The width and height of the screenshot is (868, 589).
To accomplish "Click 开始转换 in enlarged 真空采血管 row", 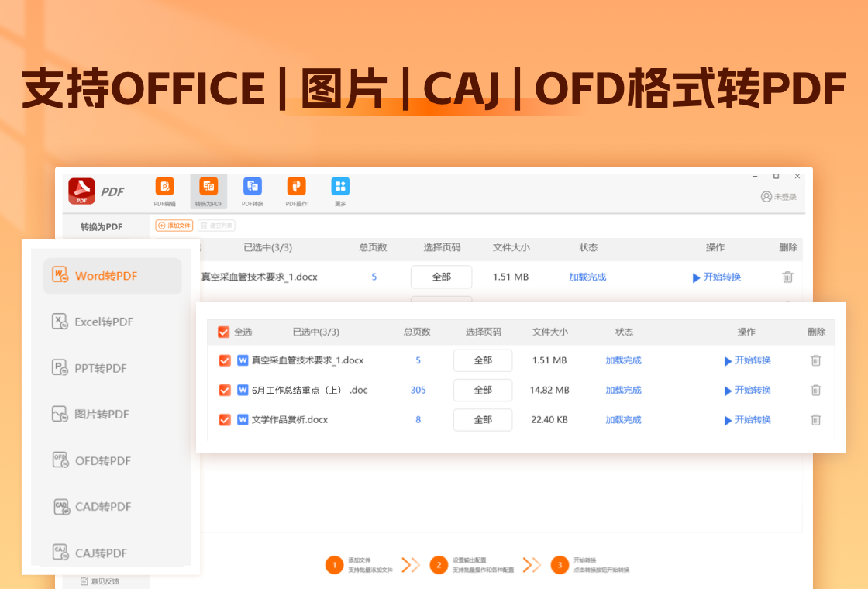I will (747, 360).
